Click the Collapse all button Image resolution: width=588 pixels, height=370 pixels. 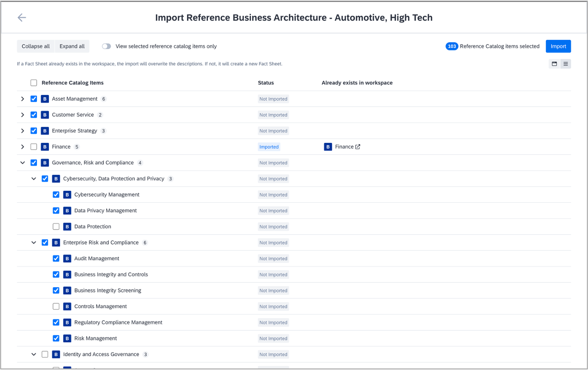click(35, 46)
